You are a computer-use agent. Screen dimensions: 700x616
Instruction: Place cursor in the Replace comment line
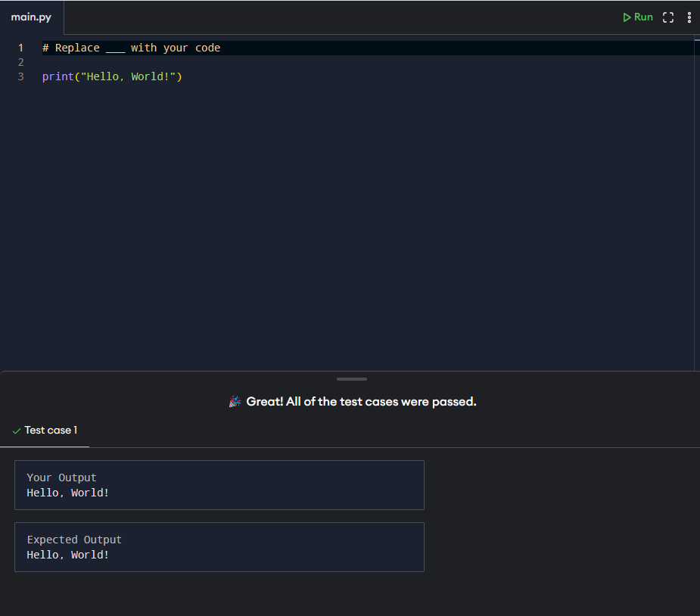[131, 48]
